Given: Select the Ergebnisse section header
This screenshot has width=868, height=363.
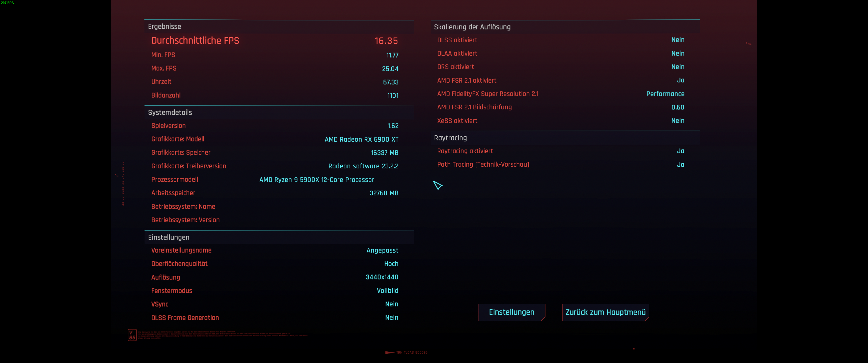Looking at the screenshot, I should (x=165, y=27).
